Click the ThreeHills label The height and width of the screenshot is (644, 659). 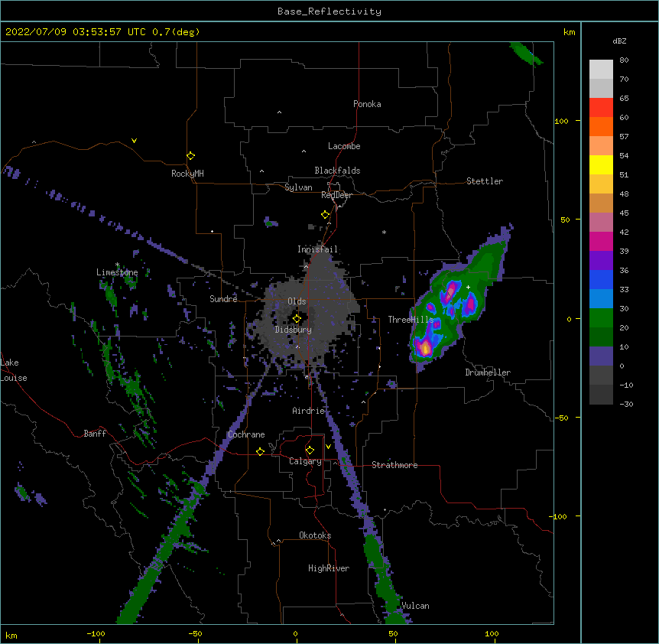point(411,320)
